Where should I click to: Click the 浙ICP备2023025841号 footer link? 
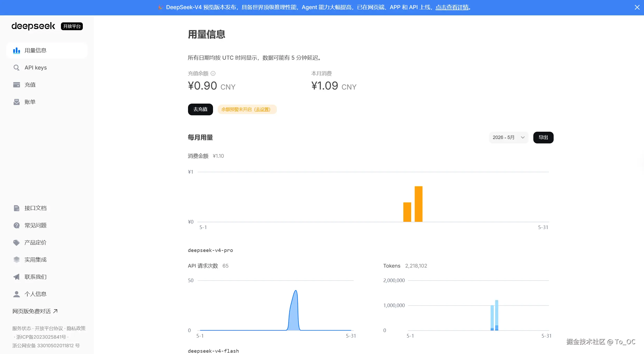[41, 337]
